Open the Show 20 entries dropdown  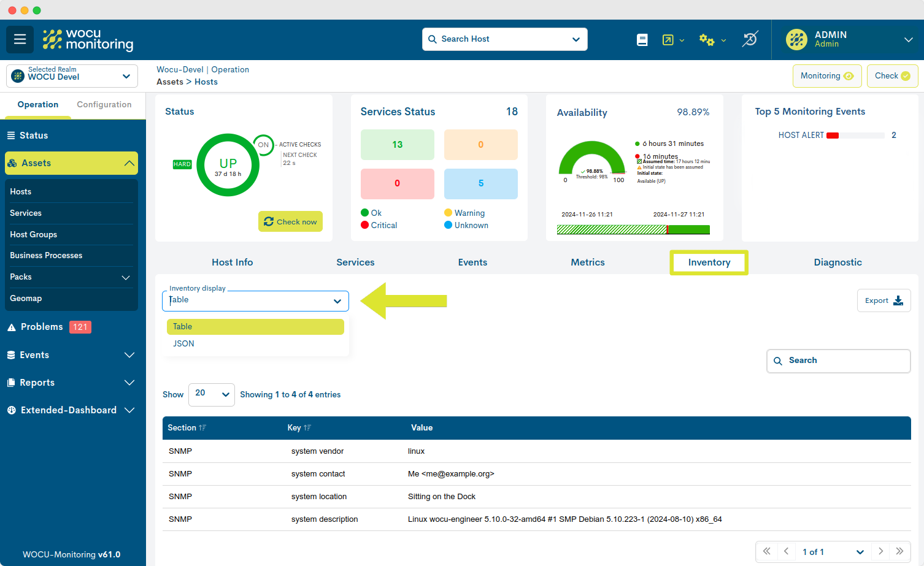[212, 394]
